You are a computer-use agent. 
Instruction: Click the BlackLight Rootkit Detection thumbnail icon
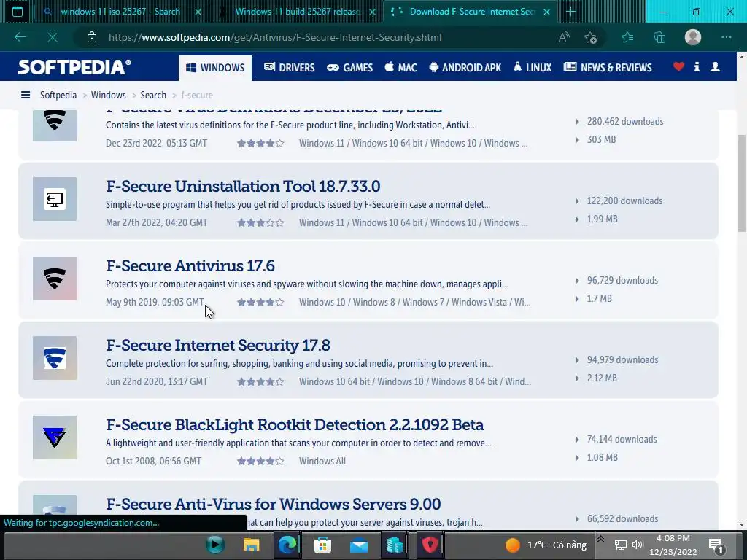pyautogui.click(x=55, y=437)
